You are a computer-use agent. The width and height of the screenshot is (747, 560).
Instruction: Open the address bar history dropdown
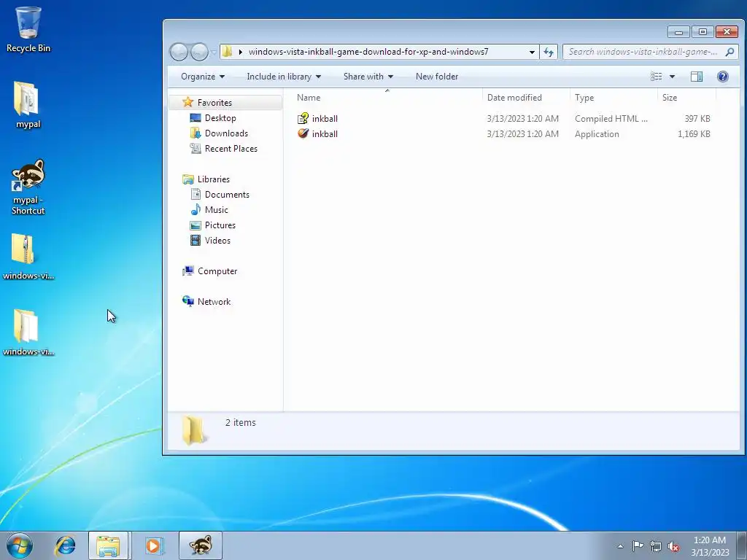click(x=532, y=52)
